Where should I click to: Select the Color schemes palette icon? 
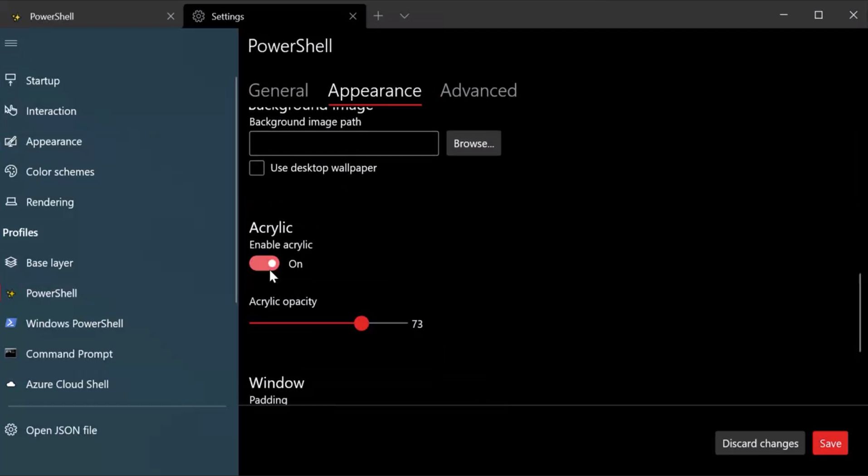tap(10, 172)
